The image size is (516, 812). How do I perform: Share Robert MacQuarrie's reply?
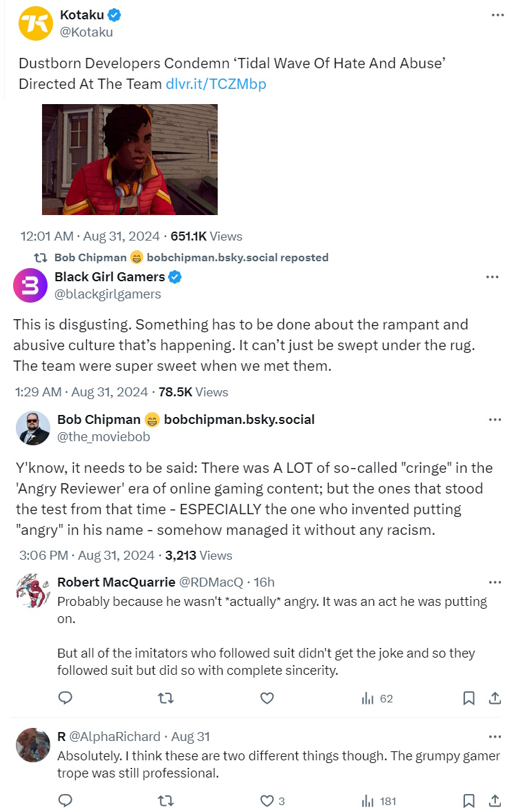click(x=495, y=698)
